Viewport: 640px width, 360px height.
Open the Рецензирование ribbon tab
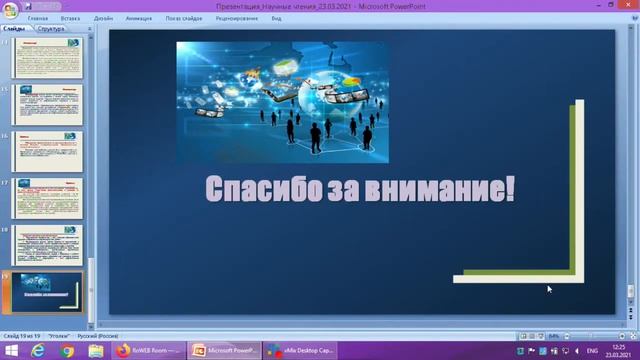click(237, 18)
